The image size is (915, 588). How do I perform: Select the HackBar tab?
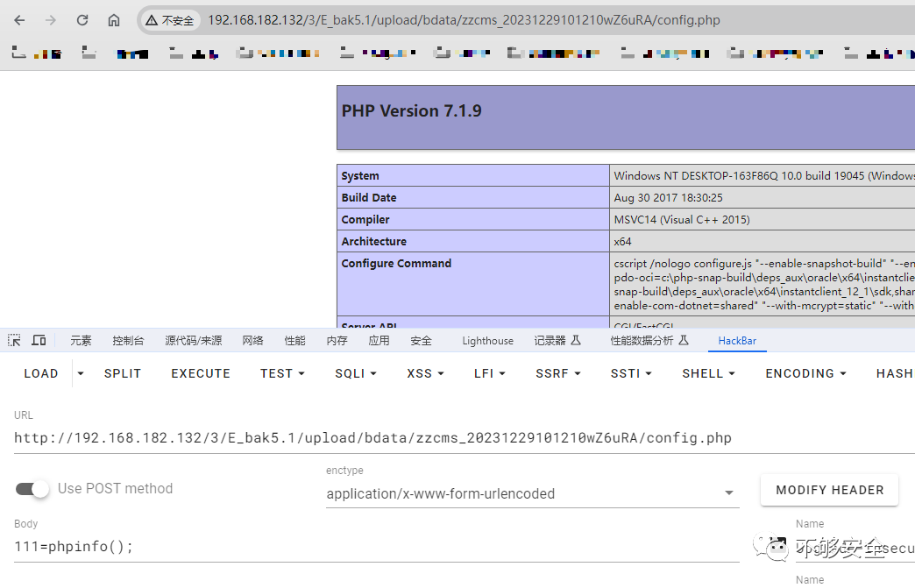pyautogui.click(x=737, y=341)
